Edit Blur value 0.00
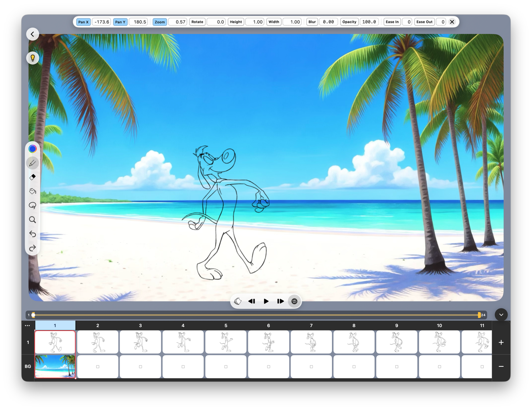Viewport: 532px width, 410px height. click(329, 22)
